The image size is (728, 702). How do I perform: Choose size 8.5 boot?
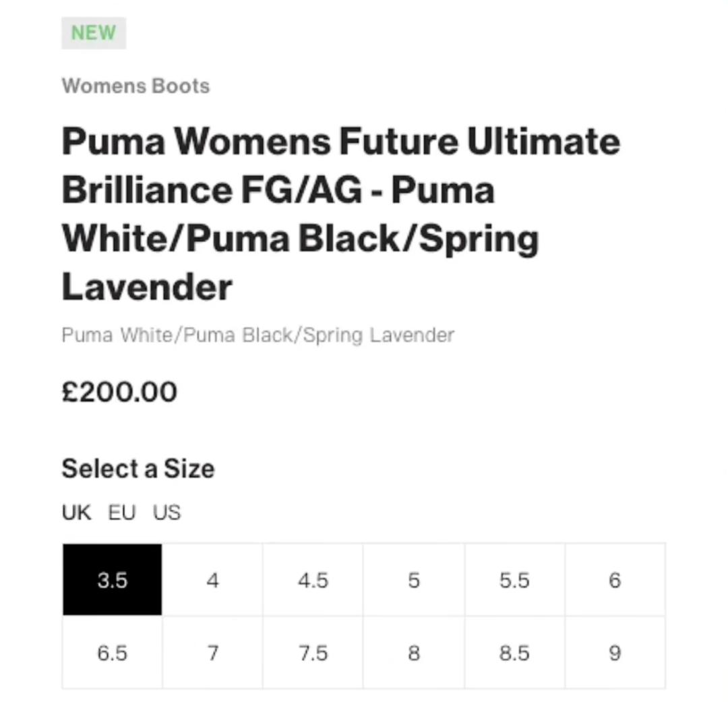coord(514,653)
